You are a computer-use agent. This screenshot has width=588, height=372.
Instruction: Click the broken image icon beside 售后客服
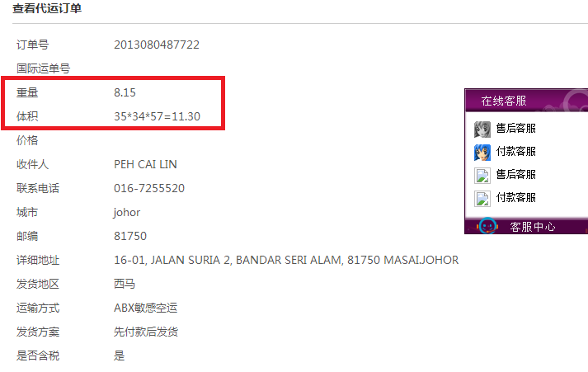482,176
